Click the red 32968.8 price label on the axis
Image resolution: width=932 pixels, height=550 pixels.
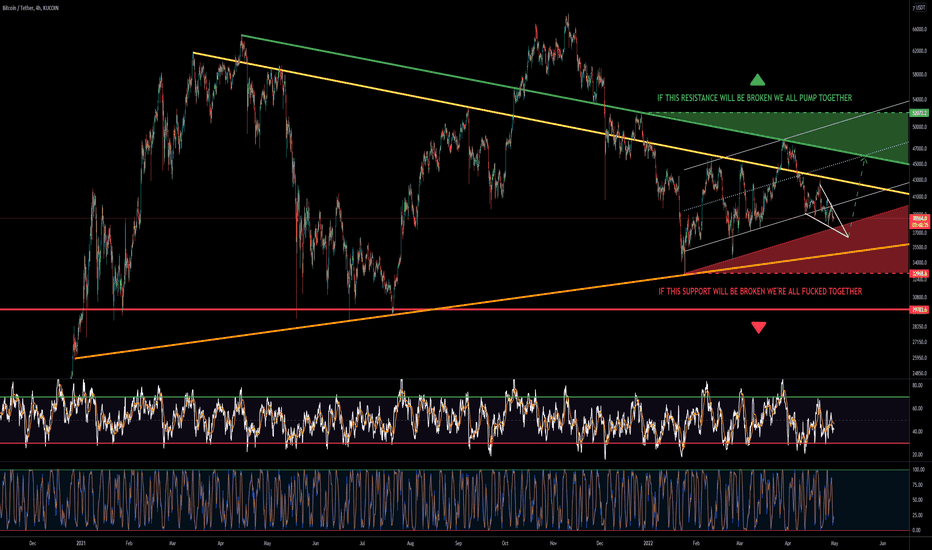coord(920,273)
